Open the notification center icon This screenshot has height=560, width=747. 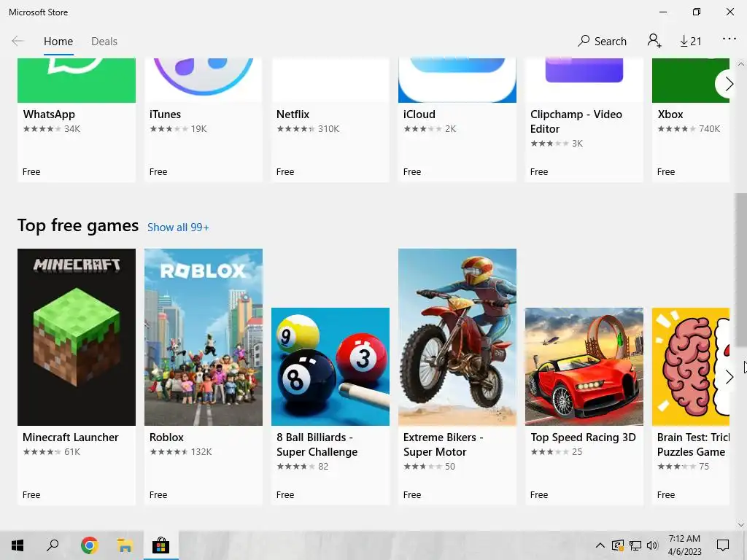click(723, 545)
